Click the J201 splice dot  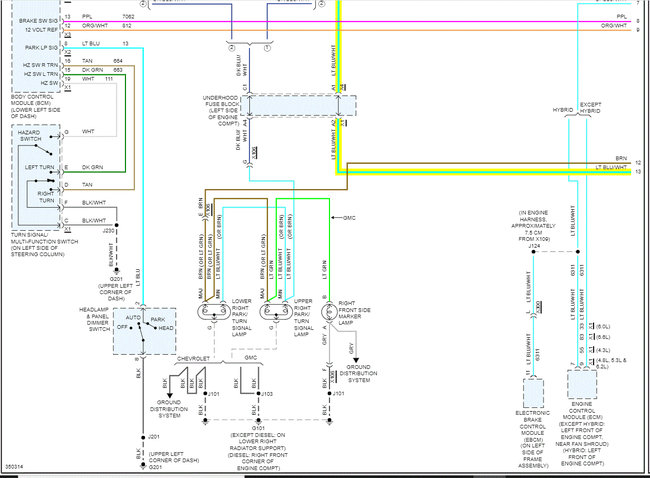coord(143,437)
